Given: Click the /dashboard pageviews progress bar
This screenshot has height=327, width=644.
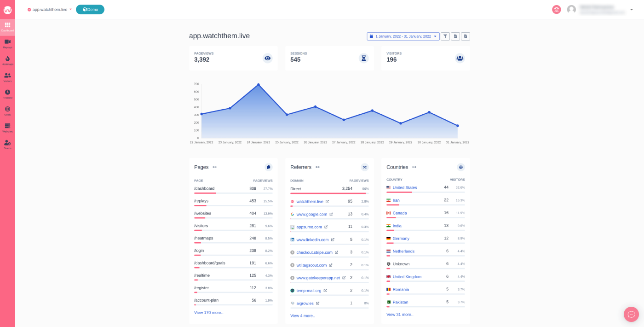Looking at the screenshot, I should [233, 193].
